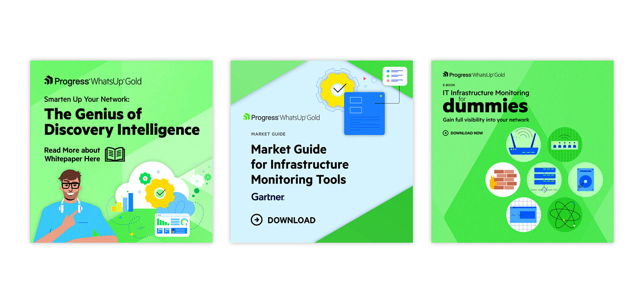This screenshot has height=303, width=644.
Task: Click the brick firewall icon circle
Action: pos(503,180)
